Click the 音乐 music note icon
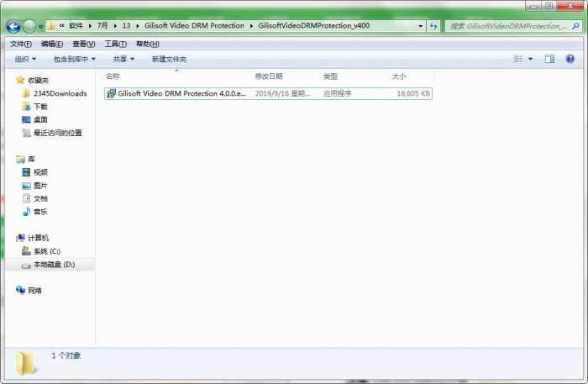The width and height of the screenshot is (588, 384). tap(26, 212)
